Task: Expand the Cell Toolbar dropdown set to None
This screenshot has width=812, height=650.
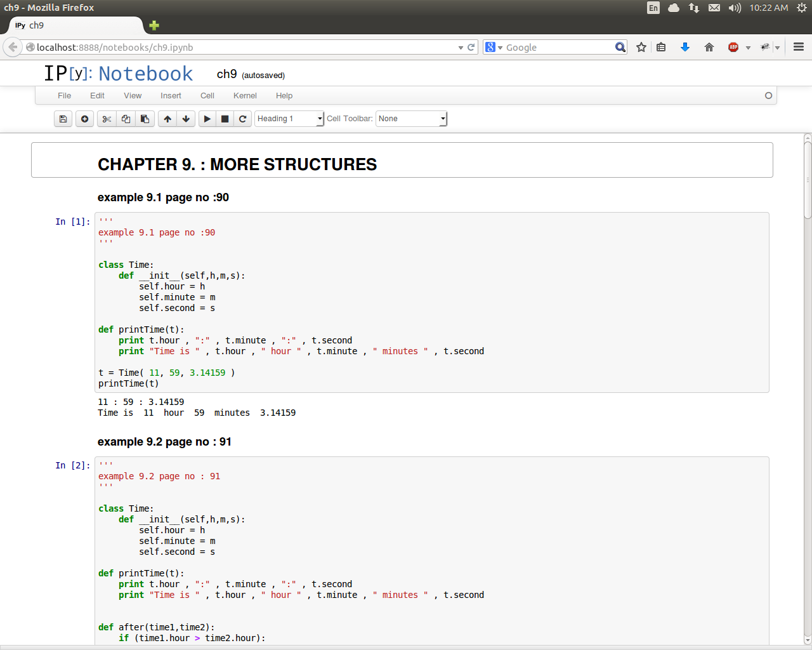Action: [x=412, y=119]
